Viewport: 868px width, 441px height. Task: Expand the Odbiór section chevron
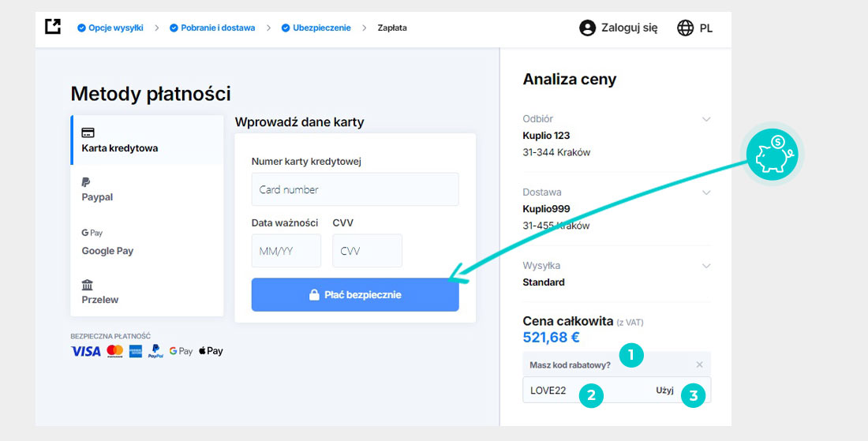(x=705, y=119)
